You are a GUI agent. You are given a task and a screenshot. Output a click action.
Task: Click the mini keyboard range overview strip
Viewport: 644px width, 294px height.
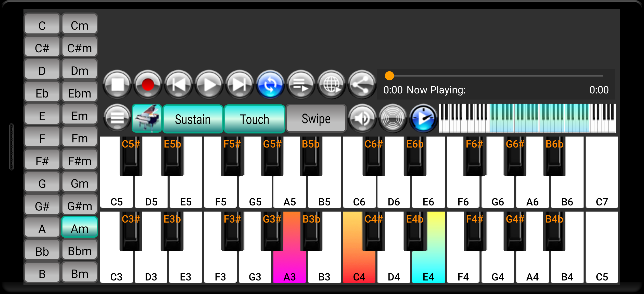click(527, 118)
